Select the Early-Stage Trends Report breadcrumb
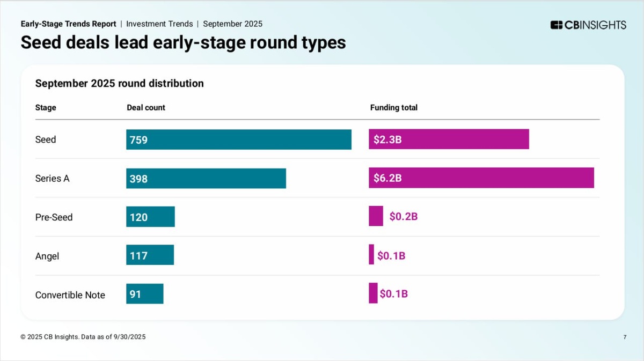The image size is (644, 361). pyautogui.click(x=68, y=24)
